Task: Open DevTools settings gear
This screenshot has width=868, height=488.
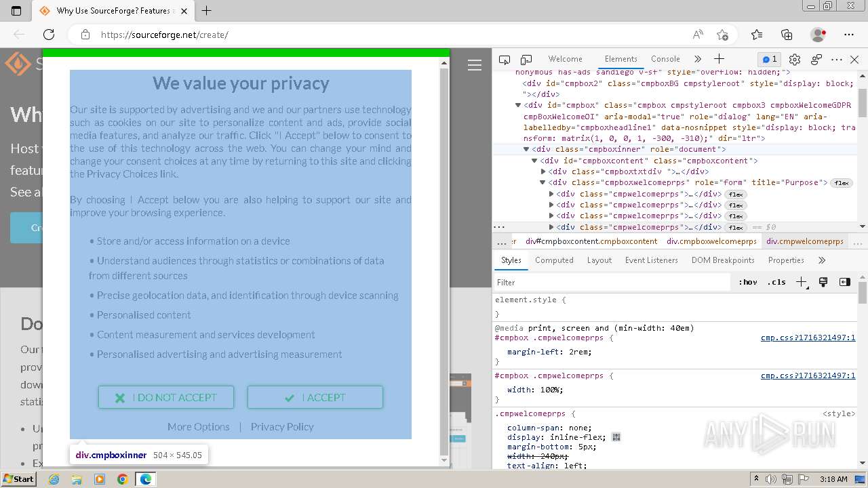Action: [795, 60]
